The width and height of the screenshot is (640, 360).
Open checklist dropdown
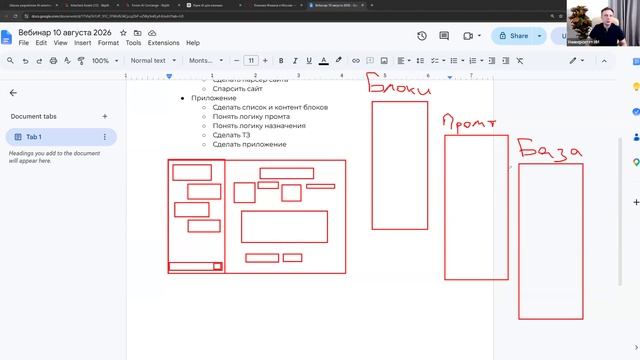click(x=438, y=61)
